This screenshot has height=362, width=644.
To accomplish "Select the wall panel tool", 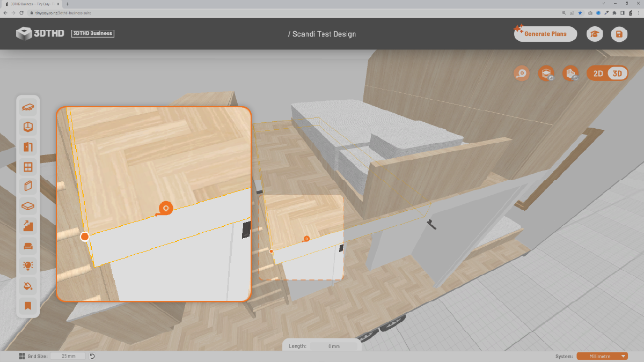I will tap(28, 187).
